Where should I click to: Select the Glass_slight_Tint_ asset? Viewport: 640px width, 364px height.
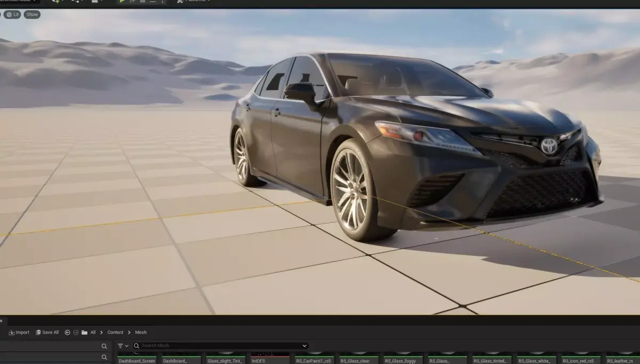pyautogui.click(x=226, y=359)
